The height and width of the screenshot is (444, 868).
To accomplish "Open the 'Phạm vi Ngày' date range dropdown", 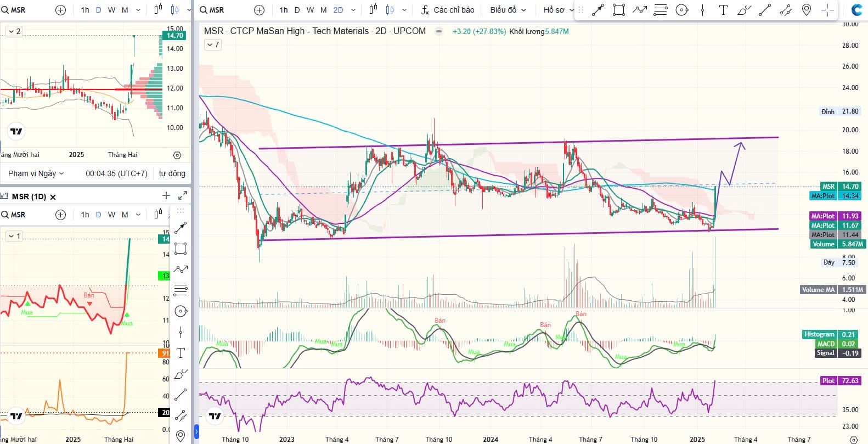I will (x=36, y=173).
